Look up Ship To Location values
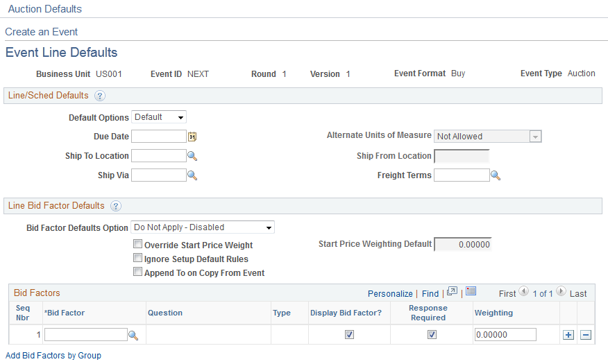 [192, 156]
